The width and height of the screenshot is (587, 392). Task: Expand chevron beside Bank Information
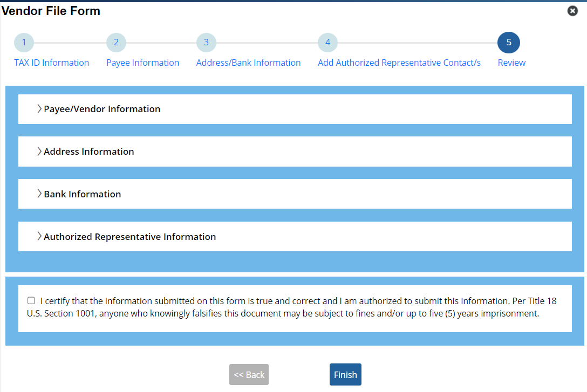[x=39, y=194]
